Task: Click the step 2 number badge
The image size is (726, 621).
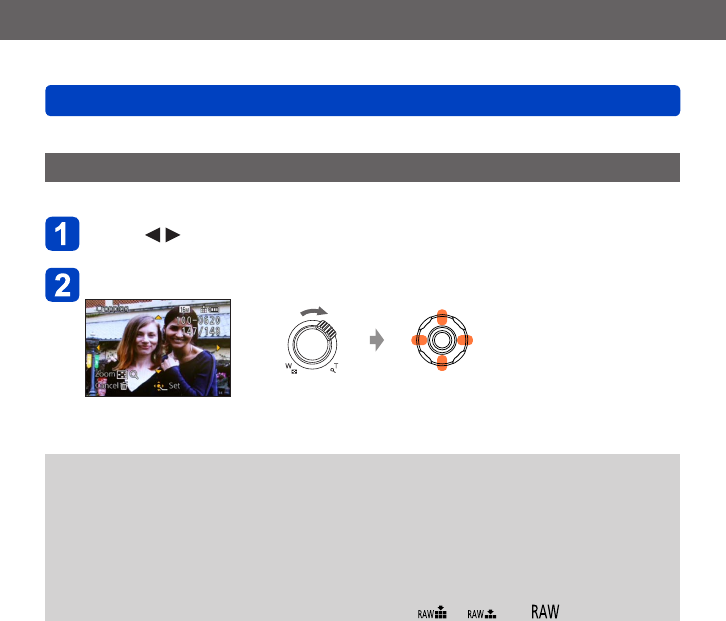Action: pos(62,285)
